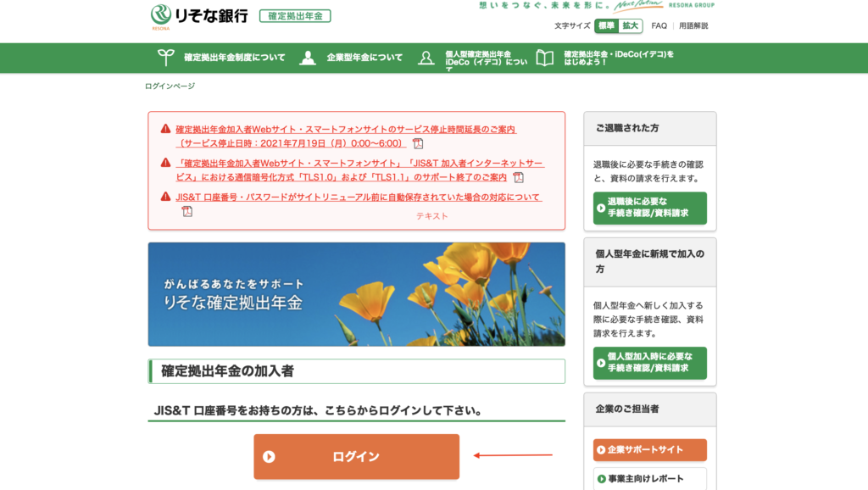Click 退職後に必要な手続き確認/資料請求 button
Viewport: 868px width, 490px height.
[649, 208]
